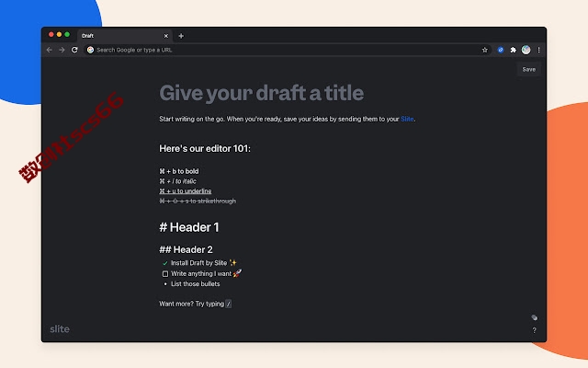Reload the page with the refresh icon
588x368 pixels.
point(74,50)
